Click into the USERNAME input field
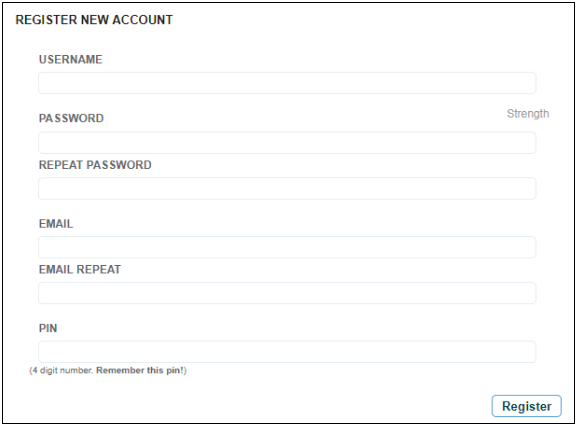Image resolution: width=577 pixels, height=426 pixels. pyautogui.click(x=287, y=83)
